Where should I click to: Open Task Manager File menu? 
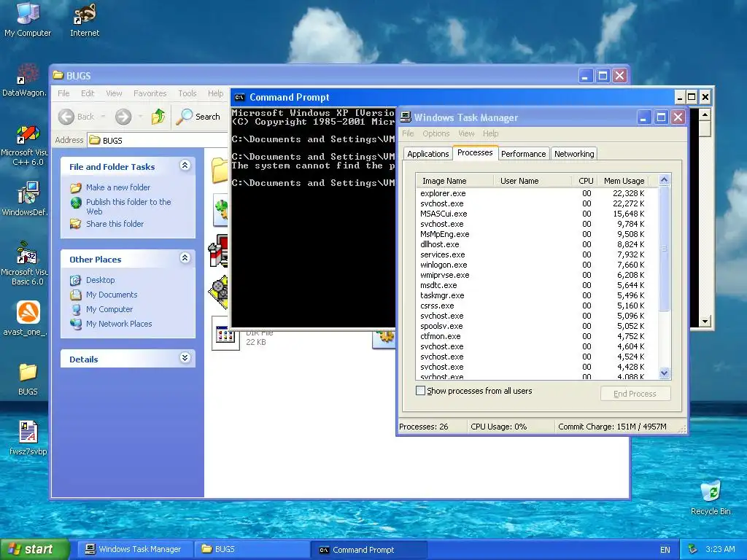[408, 133]
